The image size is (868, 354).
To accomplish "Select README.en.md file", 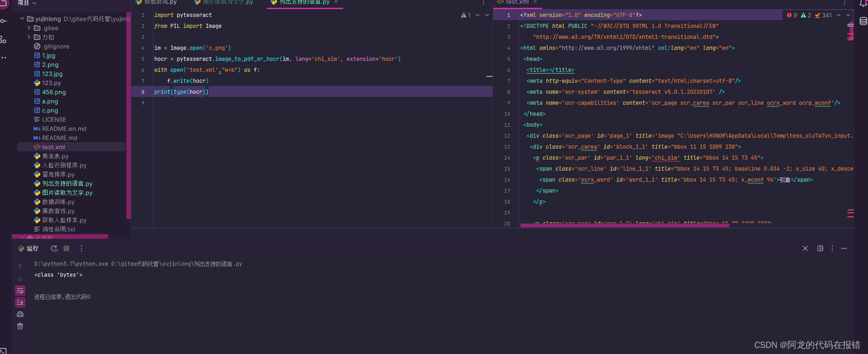I will pyautogui.click(x=60, y=129).
